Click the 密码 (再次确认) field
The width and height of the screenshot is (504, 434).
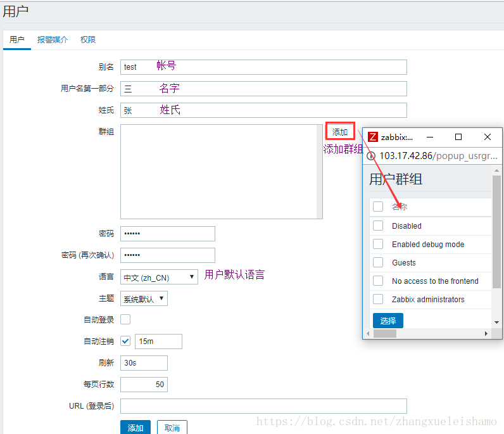[167, 255]
